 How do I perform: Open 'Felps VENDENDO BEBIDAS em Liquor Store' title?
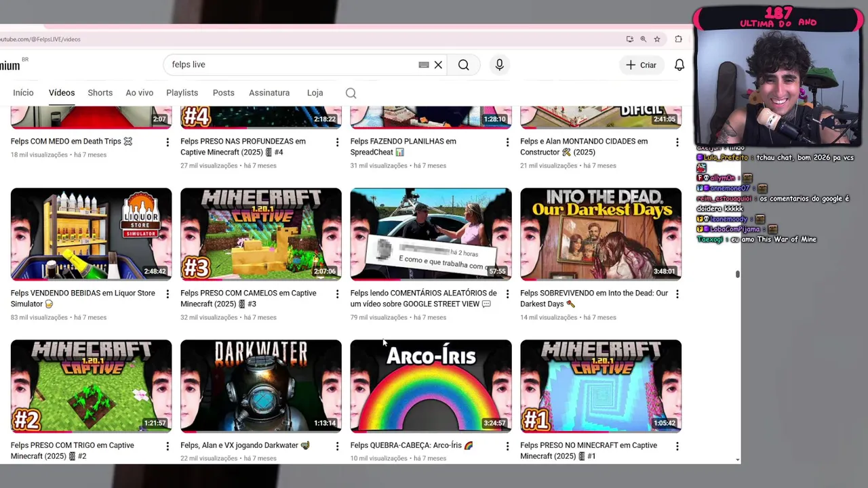83,299
